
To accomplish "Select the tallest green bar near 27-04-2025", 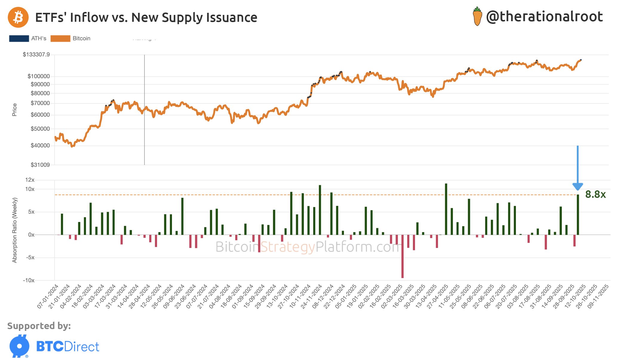I will point(446,209).
